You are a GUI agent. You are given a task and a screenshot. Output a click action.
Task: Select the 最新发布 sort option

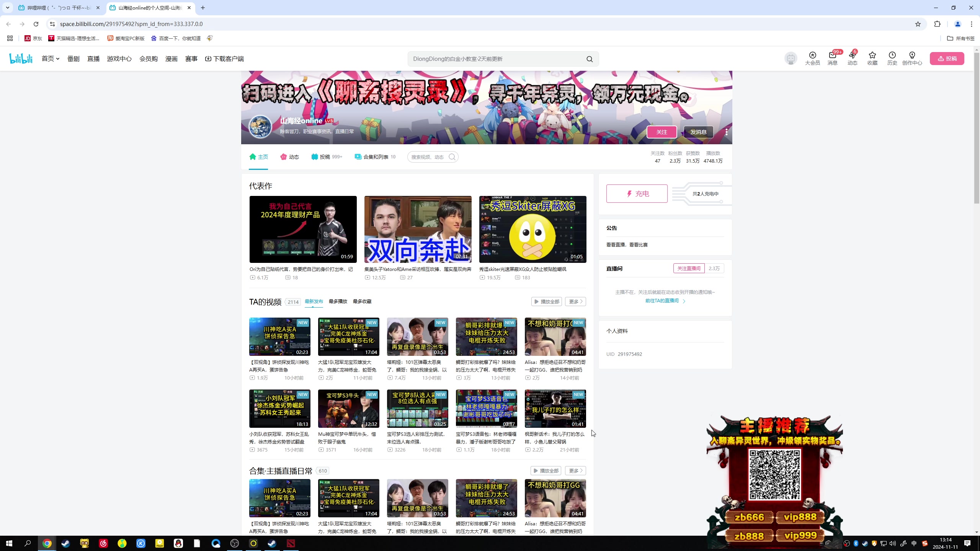(x=314, y=302)
